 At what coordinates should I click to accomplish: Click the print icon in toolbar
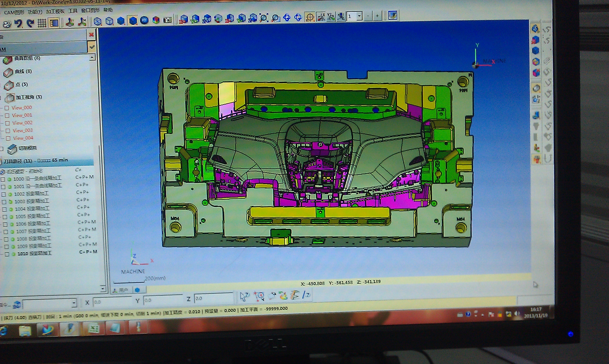[7, 24]
